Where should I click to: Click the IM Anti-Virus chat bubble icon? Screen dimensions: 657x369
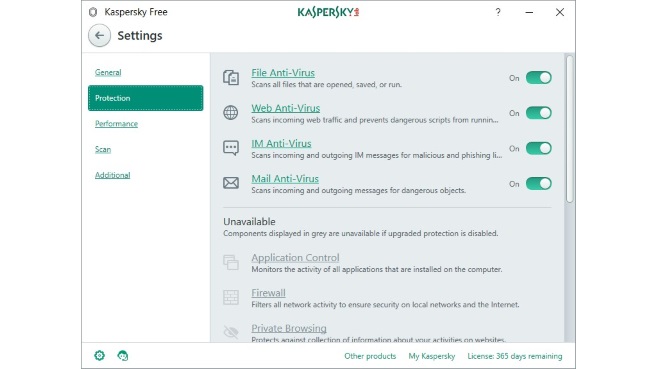[x=231, y=148]
